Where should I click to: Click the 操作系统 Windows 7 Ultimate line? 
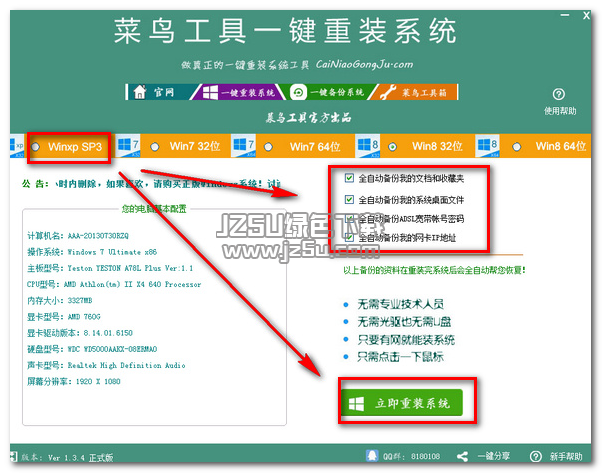click(x=92, y=252)
